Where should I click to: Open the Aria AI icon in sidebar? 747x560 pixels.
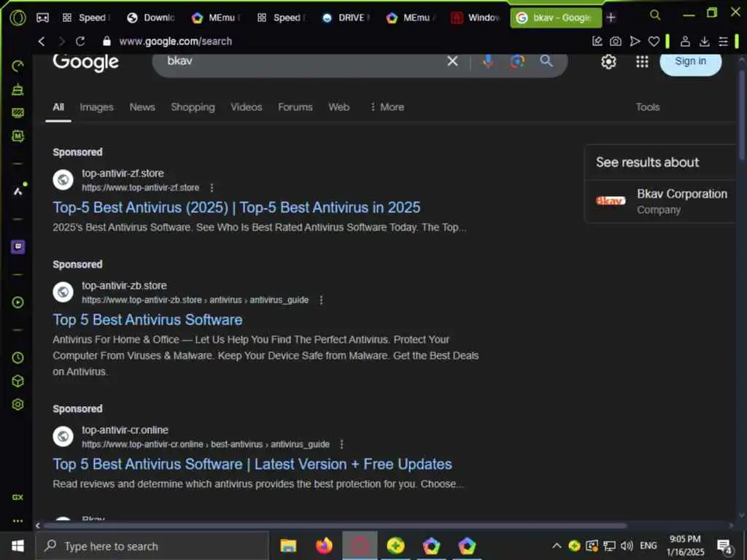point(18,190)
